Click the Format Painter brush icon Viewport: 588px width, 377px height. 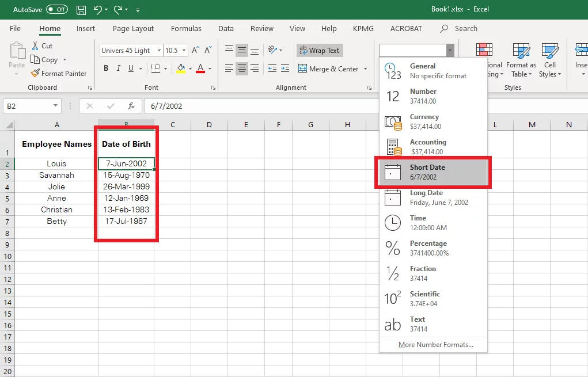tap(35, 74)
